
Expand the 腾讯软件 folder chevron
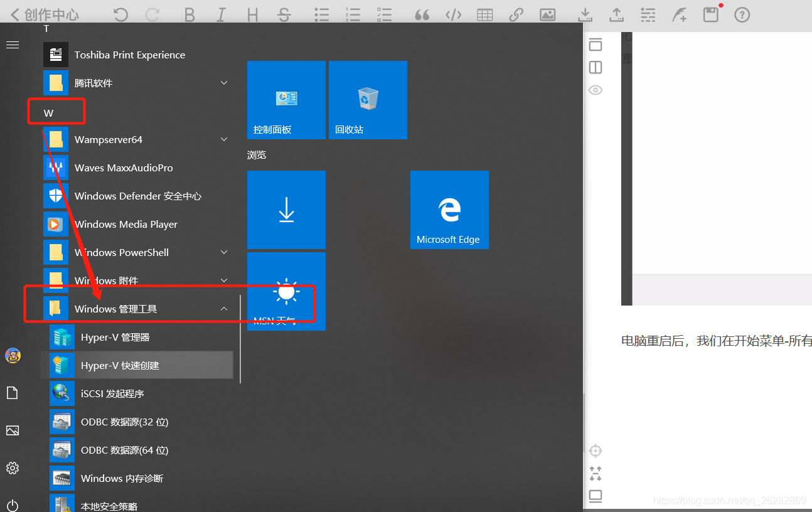pyautogui.click(x=224, y=83)
